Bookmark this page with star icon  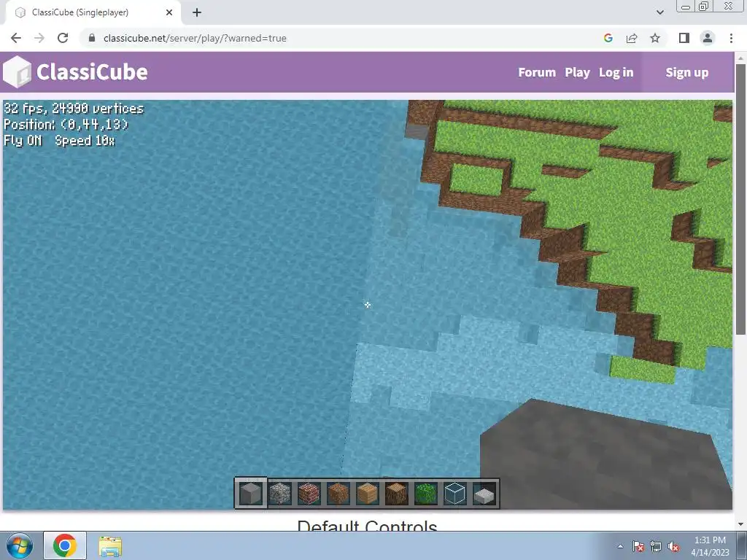(x=655, y=38)
